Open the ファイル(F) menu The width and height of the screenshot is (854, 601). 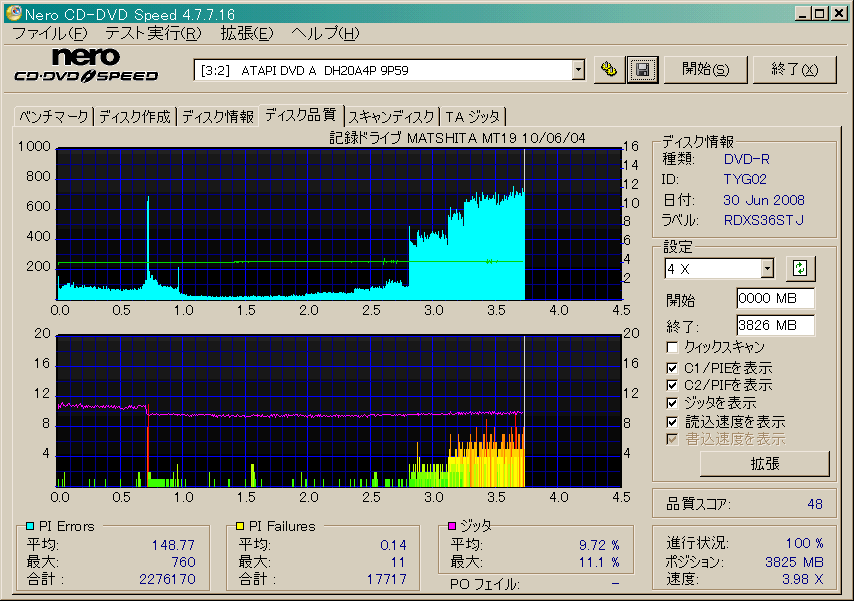pyautogui.click(x=50, y=34)
